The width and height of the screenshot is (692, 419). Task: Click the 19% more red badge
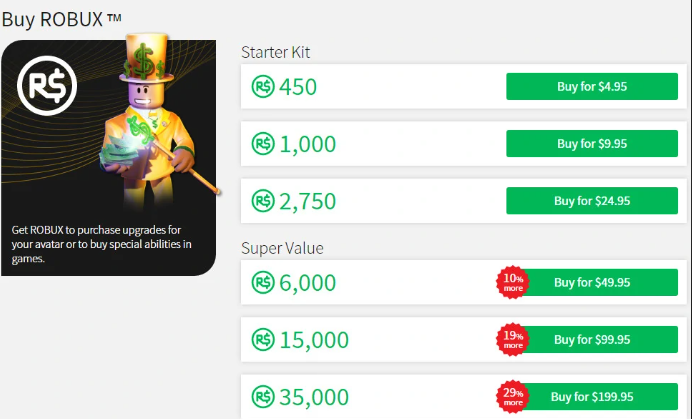tap(512, 340)
